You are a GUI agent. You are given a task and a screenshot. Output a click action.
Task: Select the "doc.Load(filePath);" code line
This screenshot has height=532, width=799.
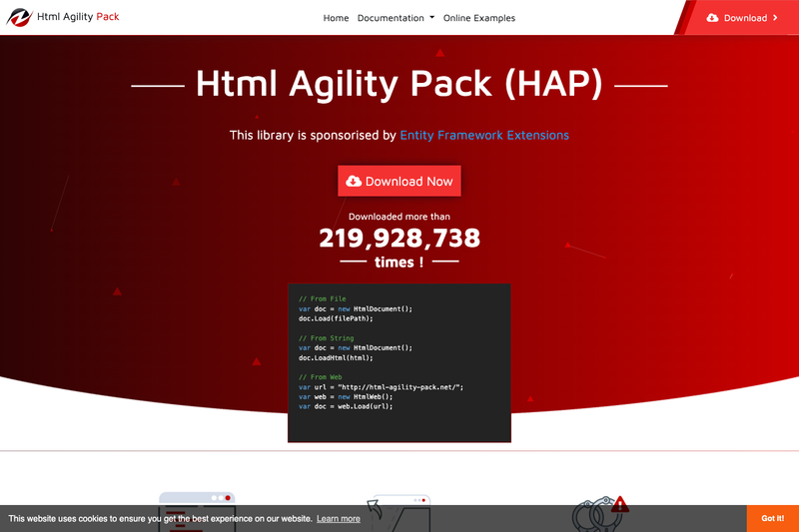coord(336,318)
